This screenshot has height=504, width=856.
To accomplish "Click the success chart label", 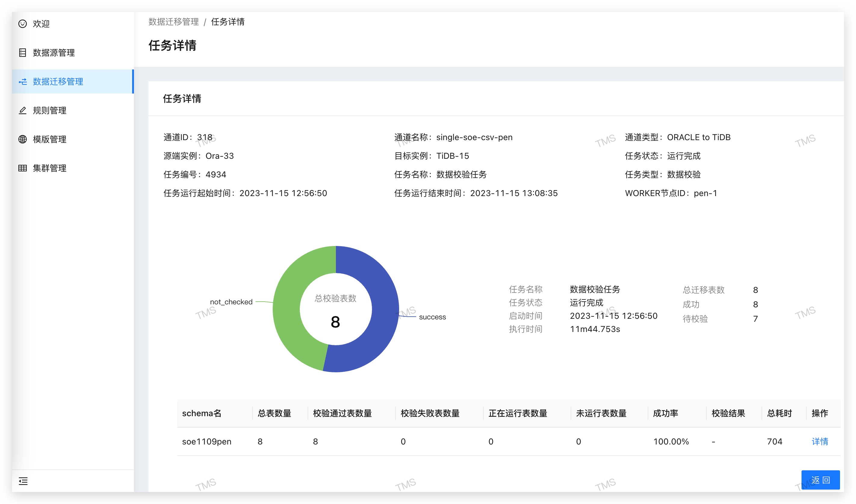I will [x=432, y=317].
